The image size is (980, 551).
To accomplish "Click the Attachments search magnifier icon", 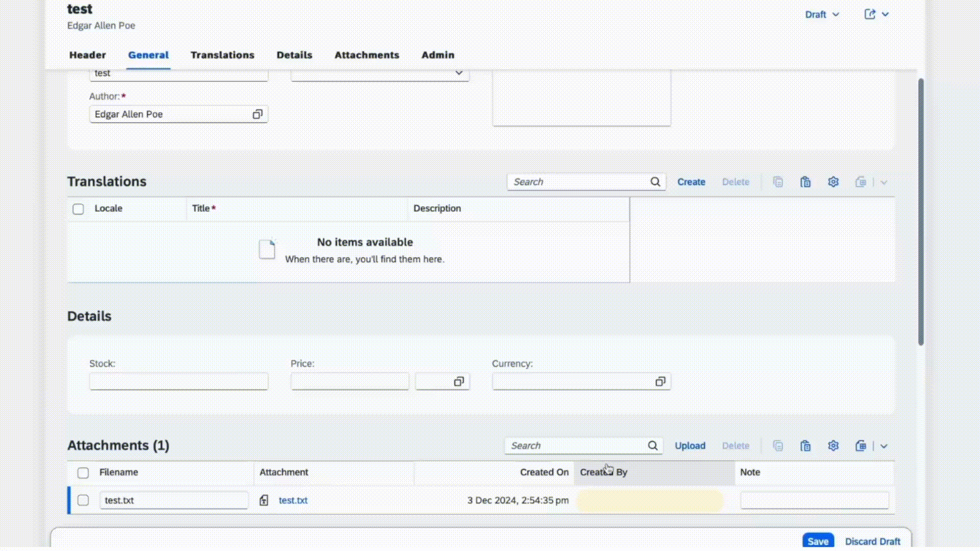I will (x=653, y=446).
